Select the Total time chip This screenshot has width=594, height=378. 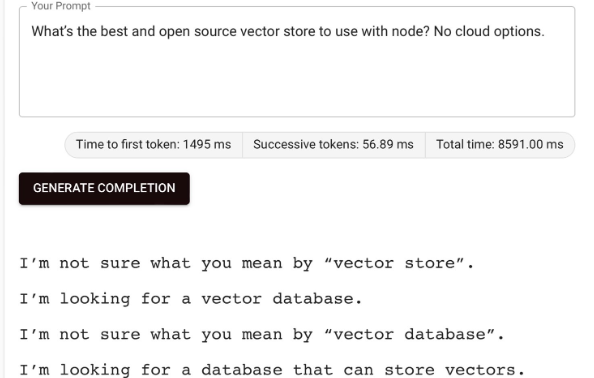[x=500, y=145]
